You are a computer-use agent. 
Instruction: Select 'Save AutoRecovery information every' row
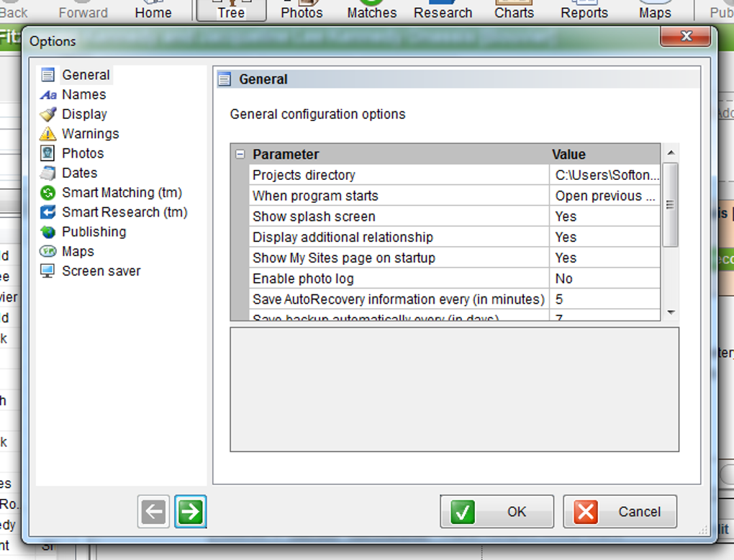(399, 299)
